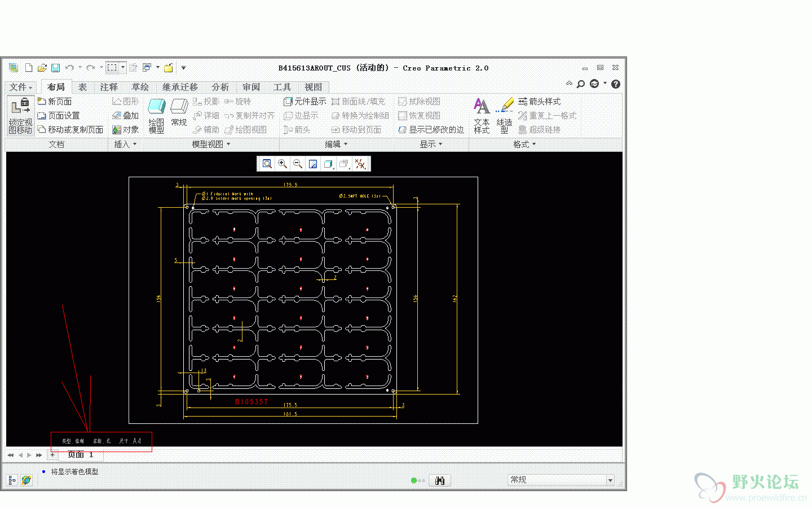
Task: Open the dropdown beside the Windows icon
Action: point(157,68)
